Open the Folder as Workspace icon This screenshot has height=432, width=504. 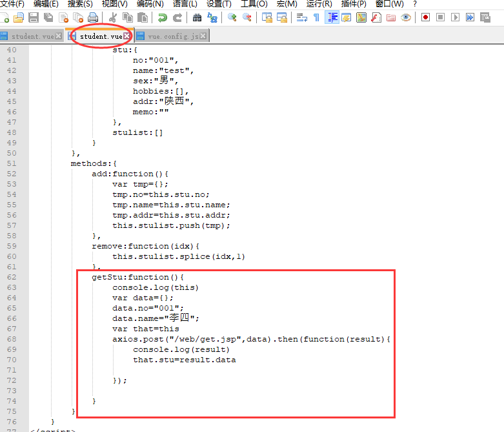click(391, 17)
